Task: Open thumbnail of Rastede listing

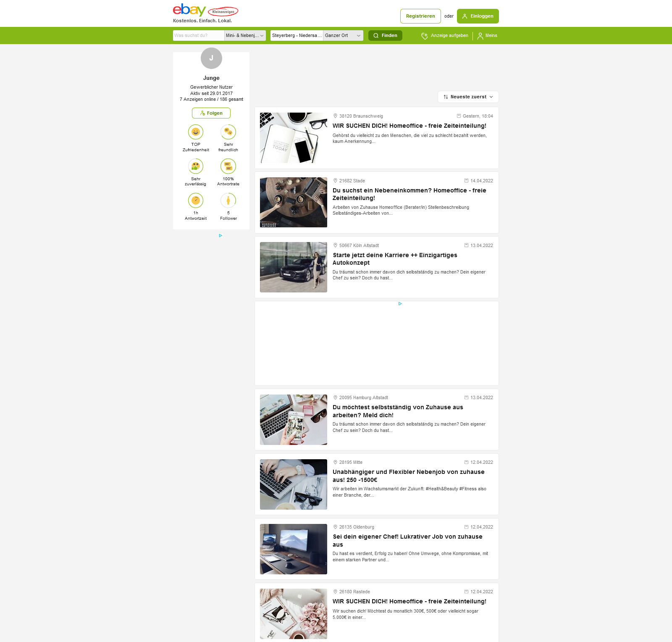Action: pos(294,614)
